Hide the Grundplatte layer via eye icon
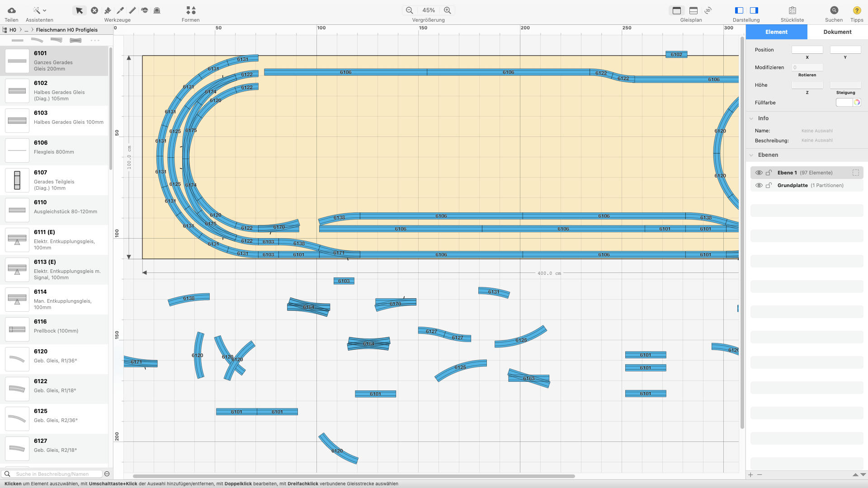868x488 pixels. point(759,185)
